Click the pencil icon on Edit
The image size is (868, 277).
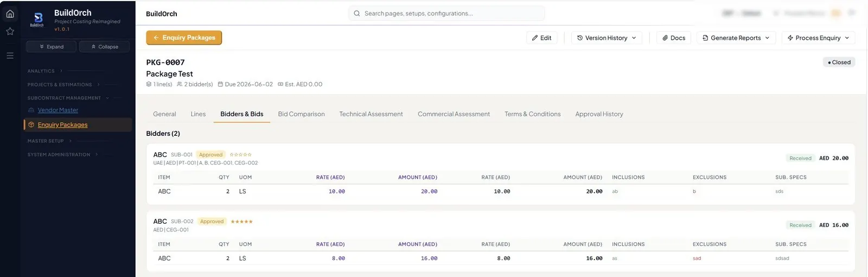(x=535, y=38)
